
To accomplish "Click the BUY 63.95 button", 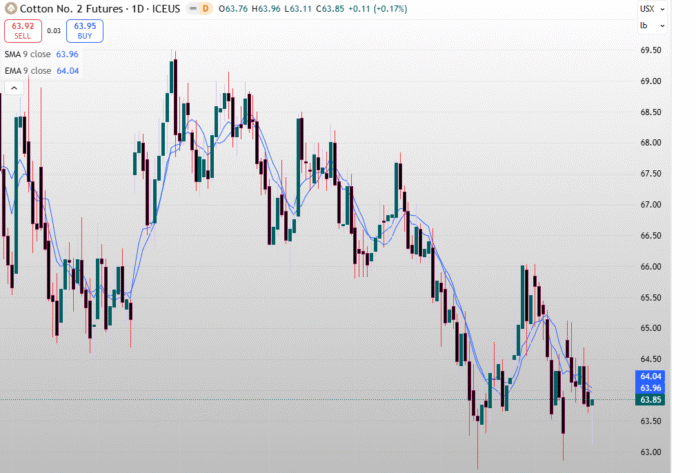I will (x=85, y=31).
